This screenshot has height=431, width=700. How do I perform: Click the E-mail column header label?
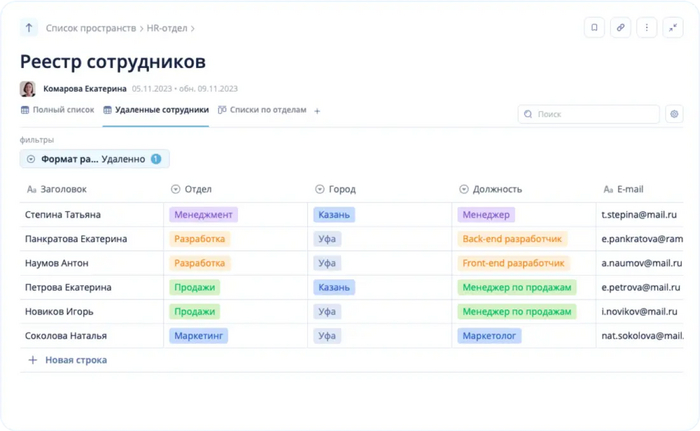click(630, 189)
